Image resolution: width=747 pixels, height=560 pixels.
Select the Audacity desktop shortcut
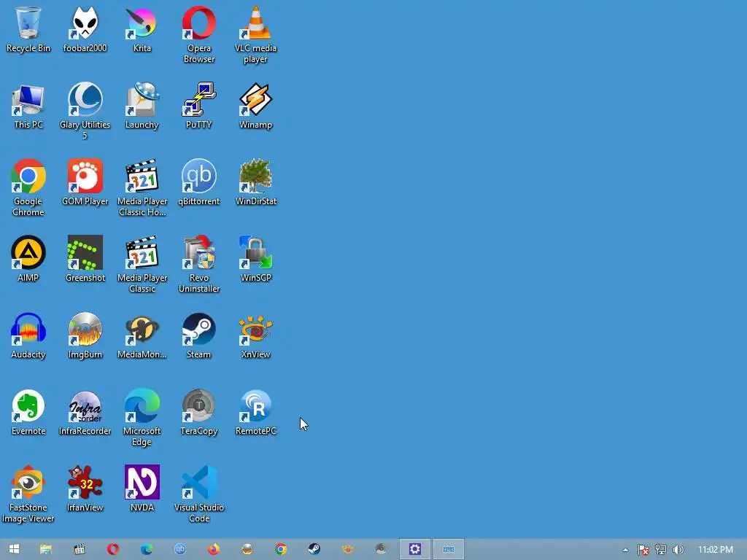click(x=28, y=335)
